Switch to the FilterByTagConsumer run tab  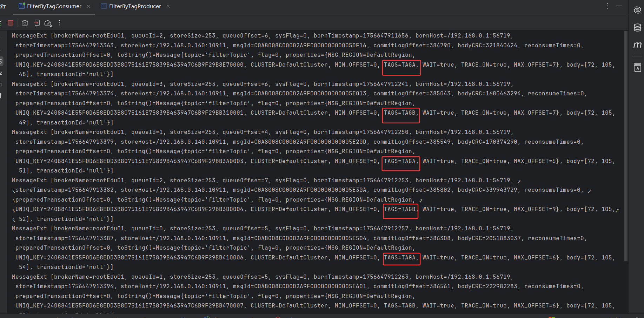50,6
